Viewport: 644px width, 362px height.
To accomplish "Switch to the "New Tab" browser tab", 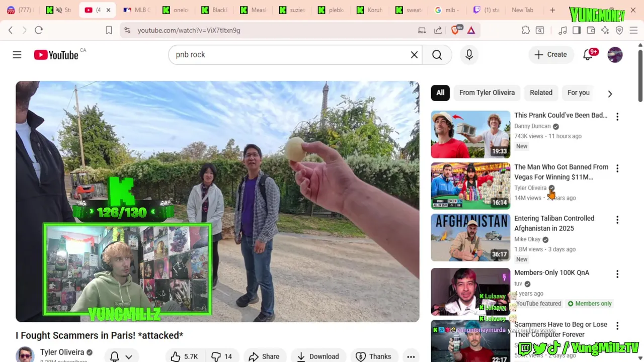I will 522,10.
